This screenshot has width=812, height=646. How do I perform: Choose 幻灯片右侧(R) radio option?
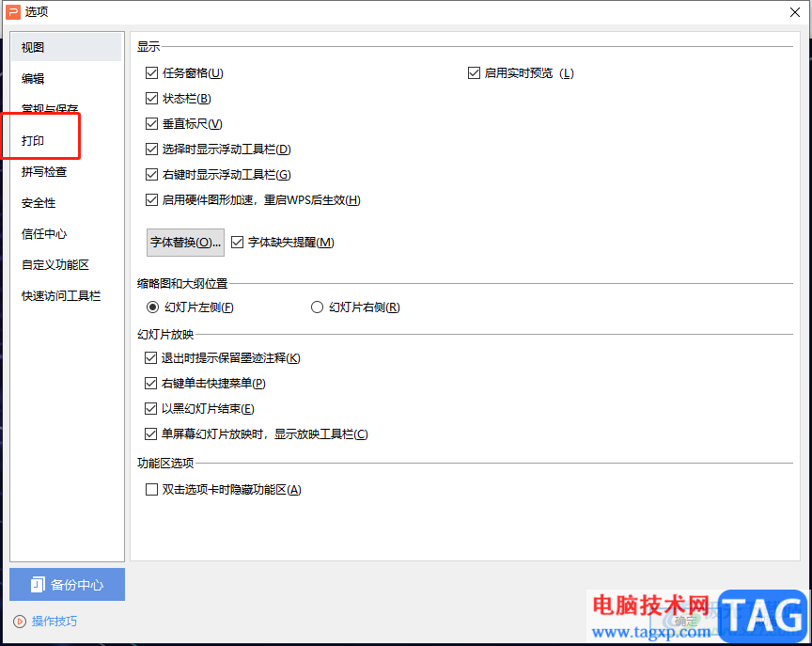coord(317,307)
